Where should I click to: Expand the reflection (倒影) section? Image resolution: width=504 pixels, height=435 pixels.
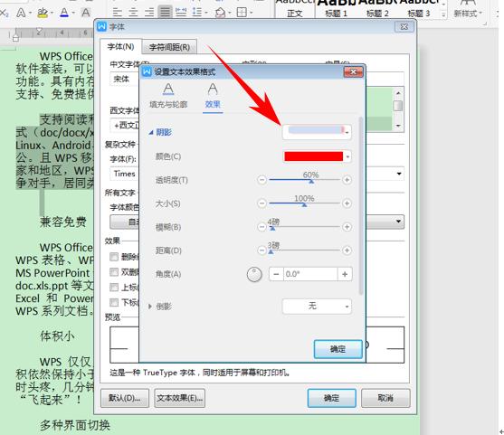coord(150,307)
